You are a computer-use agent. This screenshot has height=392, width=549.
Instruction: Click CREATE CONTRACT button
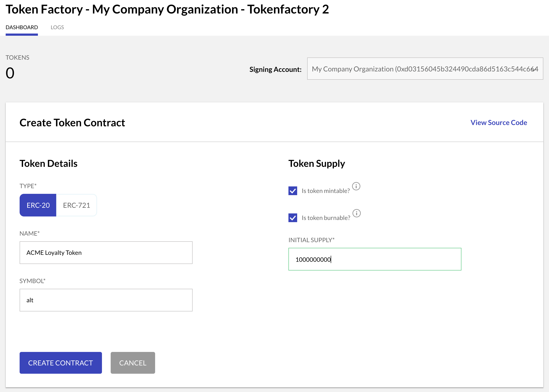pos(60,363)
